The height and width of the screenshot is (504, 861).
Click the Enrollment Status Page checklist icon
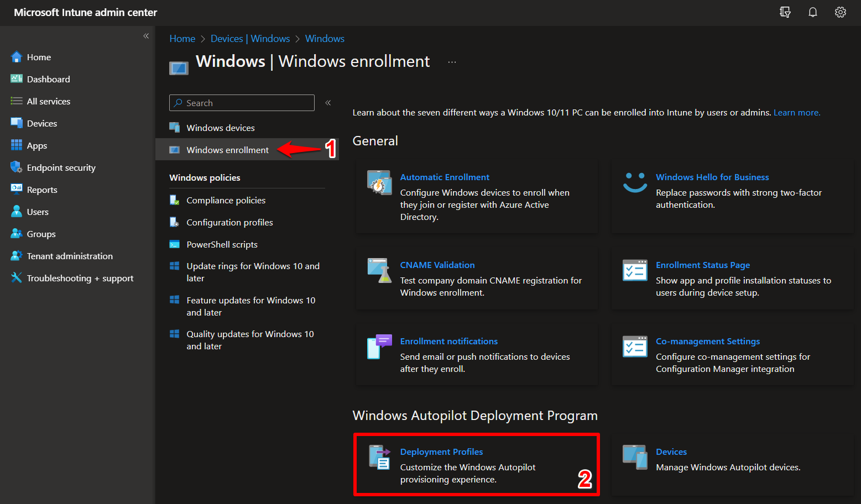coord(634,270)
